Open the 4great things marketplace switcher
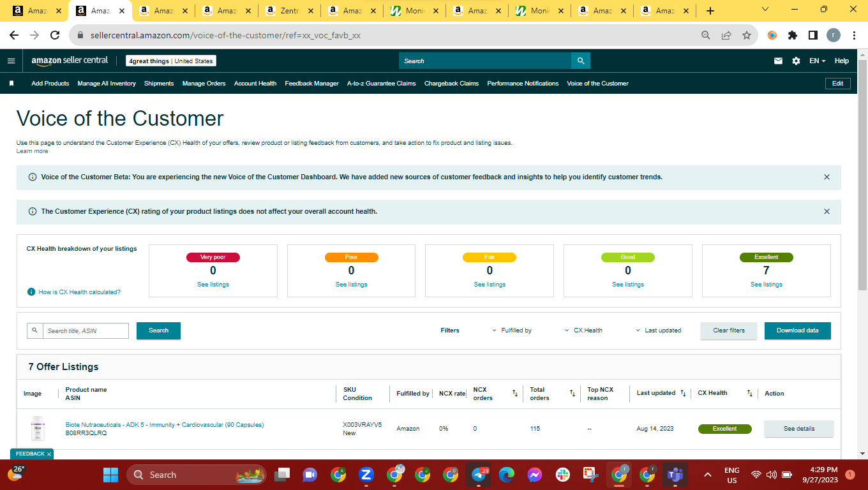The image size is (868, 490). pos(171,61)
